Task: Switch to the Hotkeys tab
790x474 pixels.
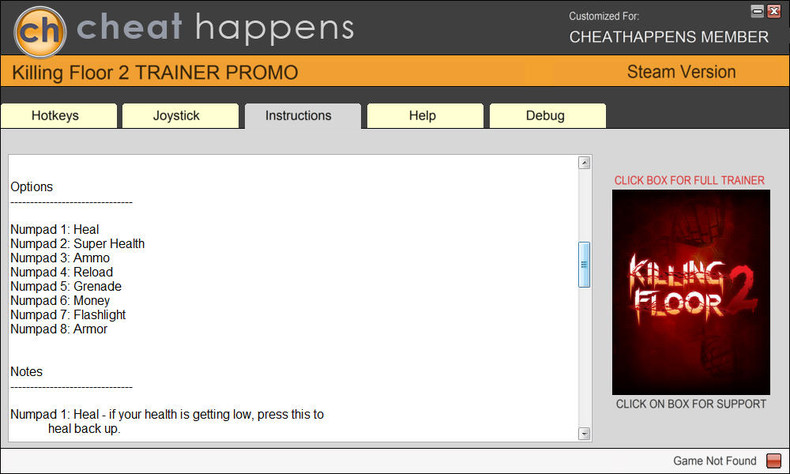Action: [59, 116]
